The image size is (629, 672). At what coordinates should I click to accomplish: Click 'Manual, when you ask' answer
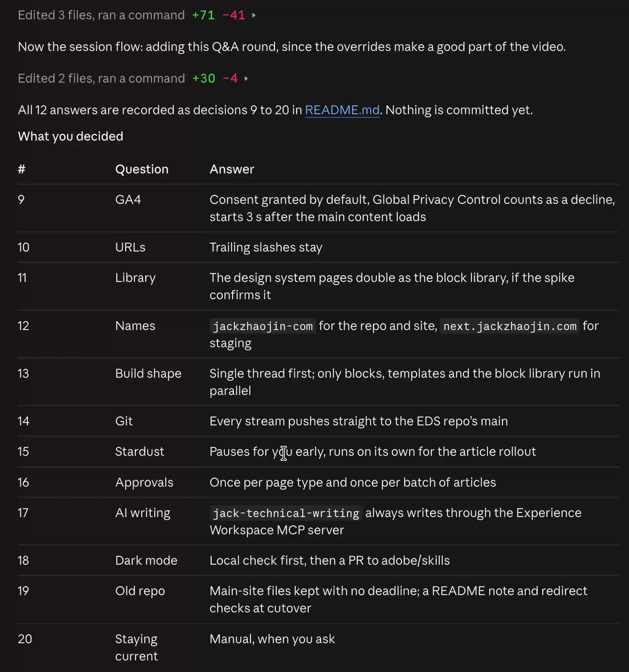click(272, 639)
